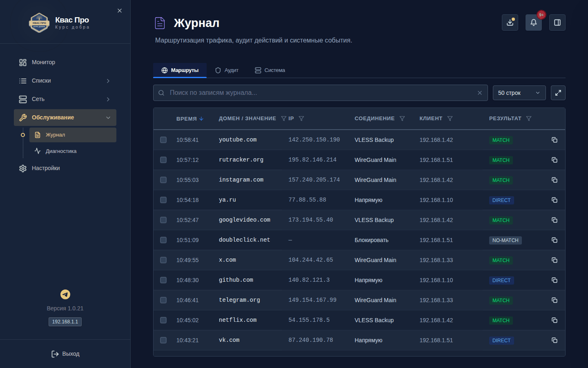The height and width of the screenshot is (368, 588).
Task: Open Монитор in the sidebar
Action: tap(65, 63)
